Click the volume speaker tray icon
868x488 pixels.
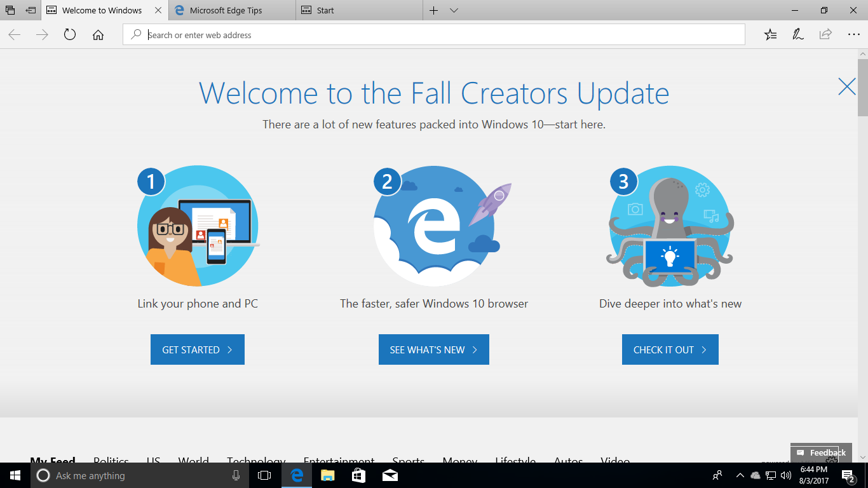click(786, 475)
